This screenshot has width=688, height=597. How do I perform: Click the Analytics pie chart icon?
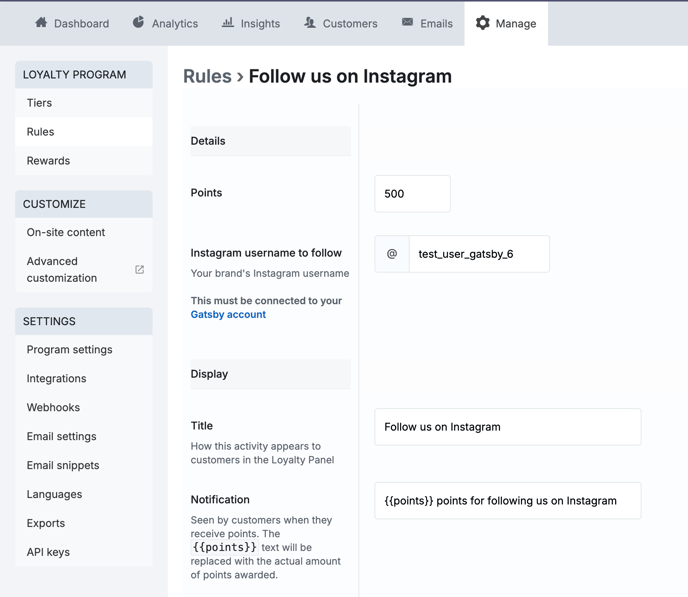(139, 22)
